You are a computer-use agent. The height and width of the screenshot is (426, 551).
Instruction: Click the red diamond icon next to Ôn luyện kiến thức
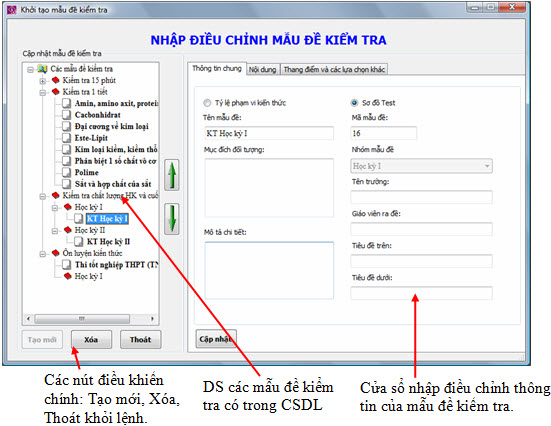point(56,253)
